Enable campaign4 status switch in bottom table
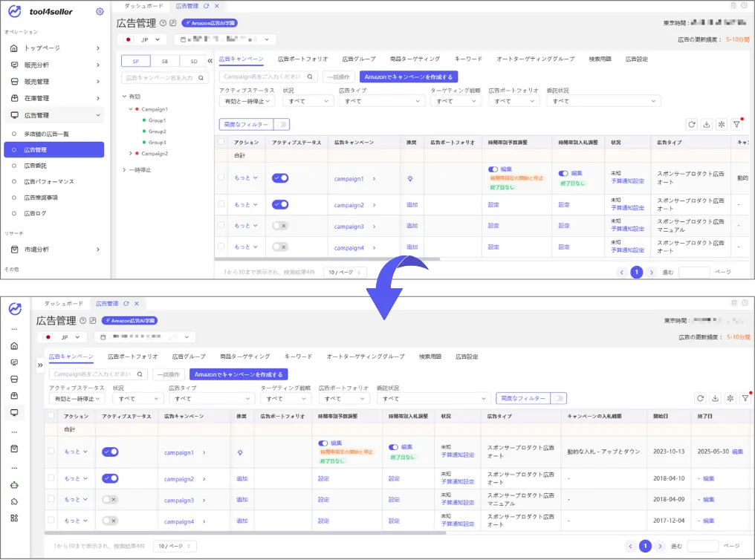 110,521
